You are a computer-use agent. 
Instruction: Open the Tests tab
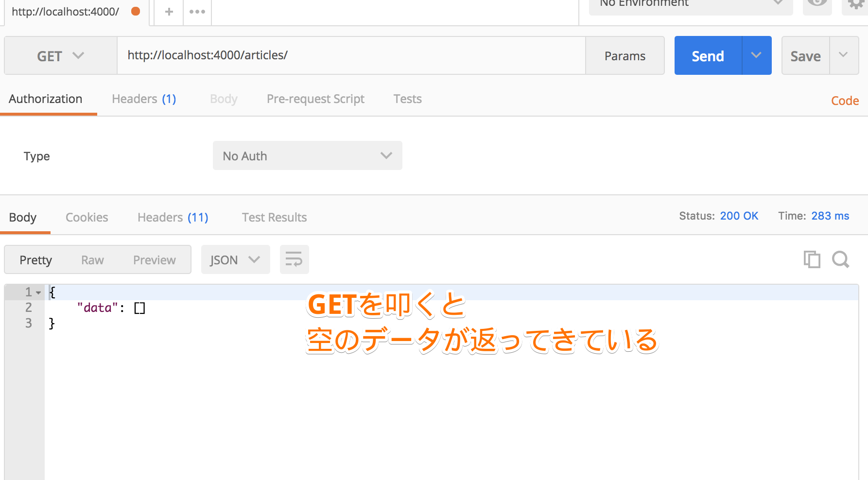pos(407,99)
